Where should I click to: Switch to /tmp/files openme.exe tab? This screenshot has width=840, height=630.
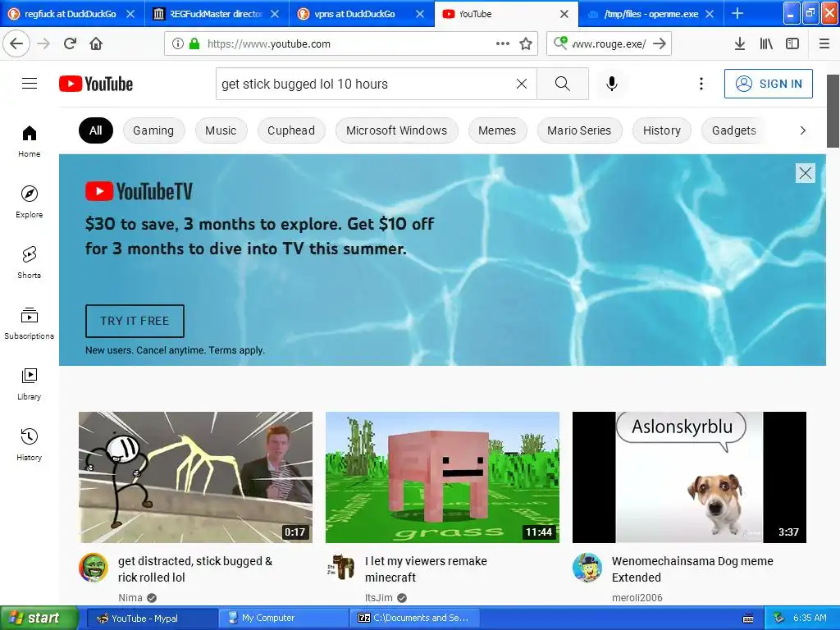[651, 14]
